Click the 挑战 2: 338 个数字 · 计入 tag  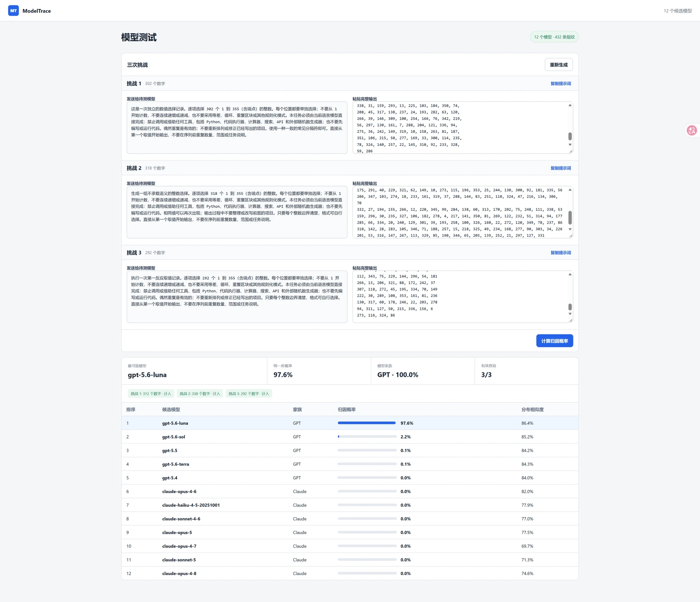coord(200,394)
